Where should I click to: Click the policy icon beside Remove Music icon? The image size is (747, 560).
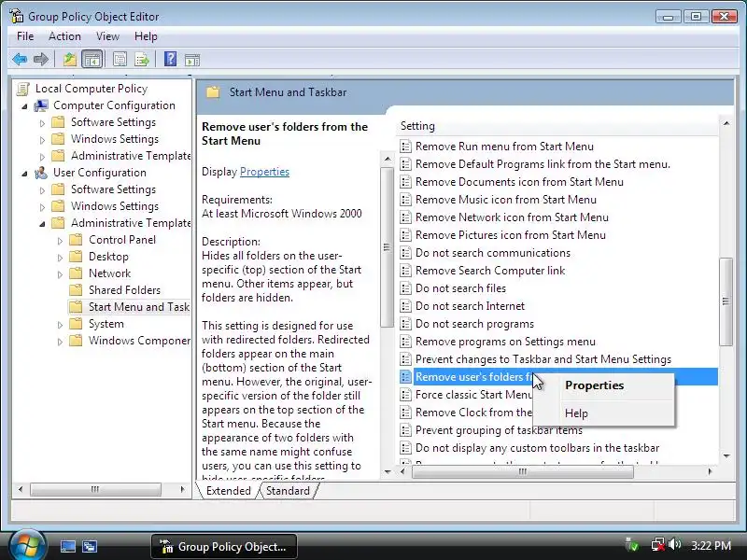pyautogui.click(x=405, y=200)
